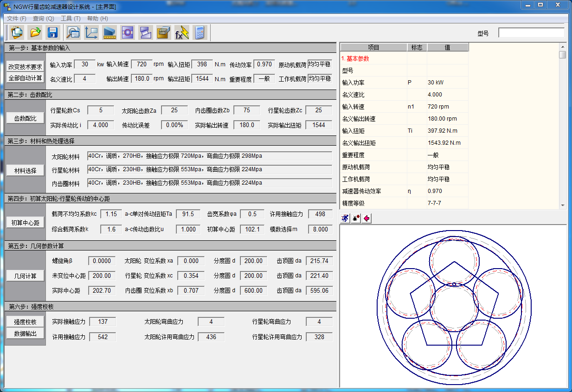Click the 齿宽系数φa field showing 0.5
The width and height of the screenshot is (572, 392).
252,214
